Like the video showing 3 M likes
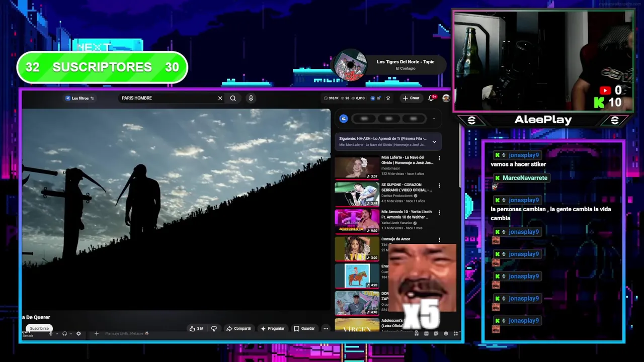 pos(196,328)
